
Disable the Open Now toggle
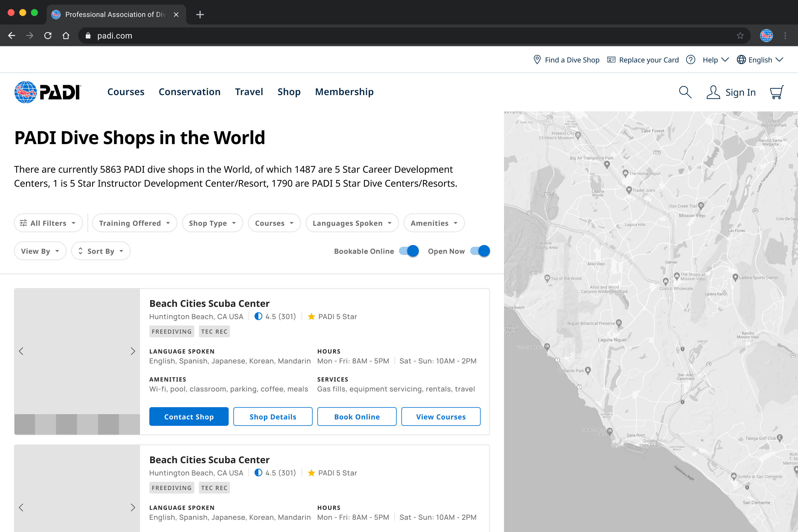point(480,251)
